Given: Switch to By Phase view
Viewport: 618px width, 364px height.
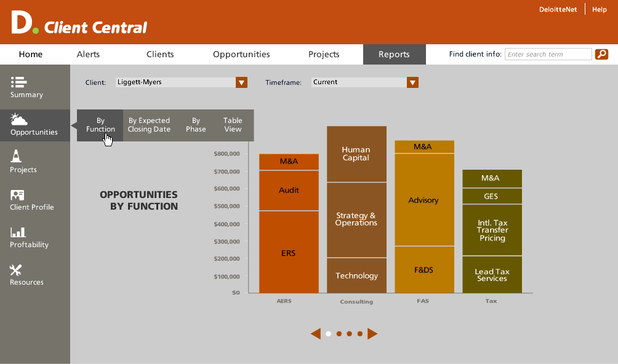Looking at the screenshot, I should (x=196, y=125).
